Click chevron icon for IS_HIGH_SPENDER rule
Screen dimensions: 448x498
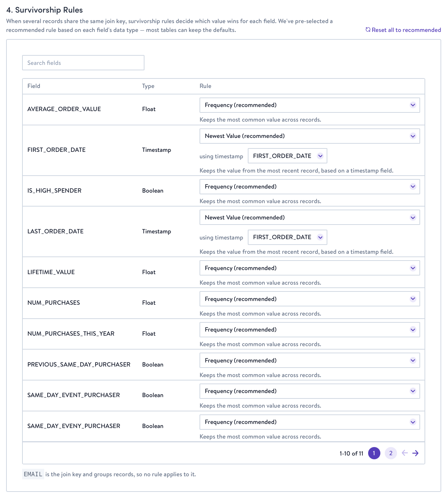pos(413,186)
